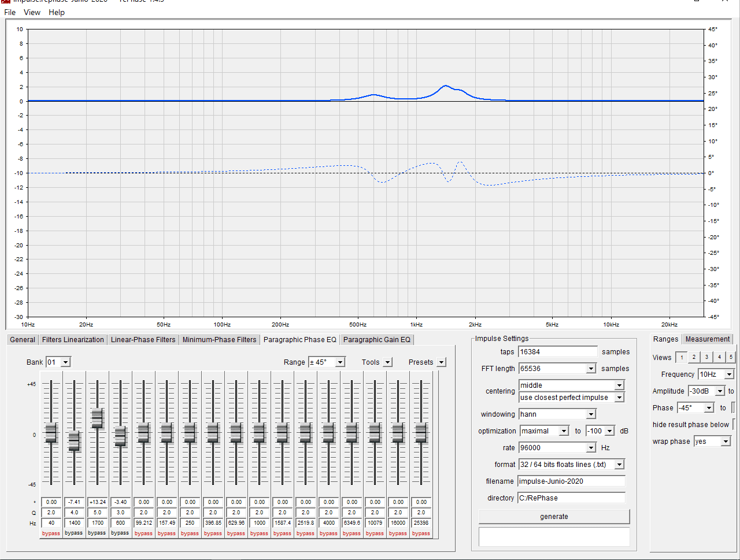740x560 pixels.
Task: Change the windowing 'hann' dropdown
Action: 591,414
